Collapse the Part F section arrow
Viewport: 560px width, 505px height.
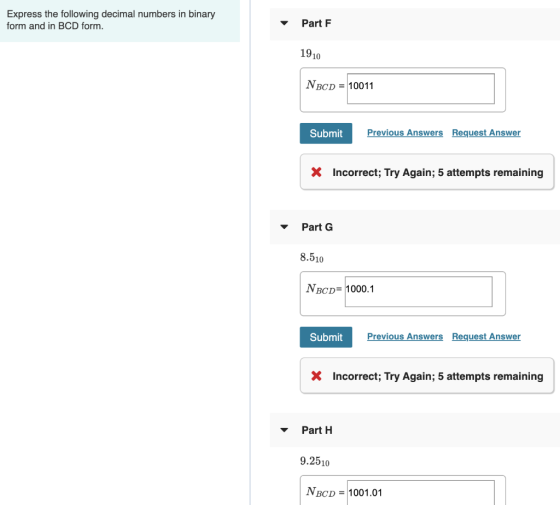284,23
